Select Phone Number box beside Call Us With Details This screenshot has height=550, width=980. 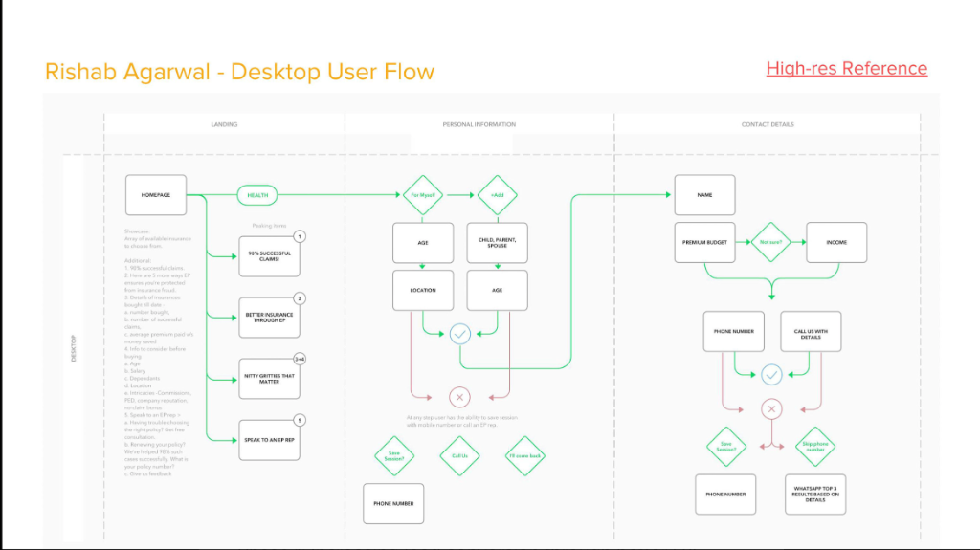734,331
